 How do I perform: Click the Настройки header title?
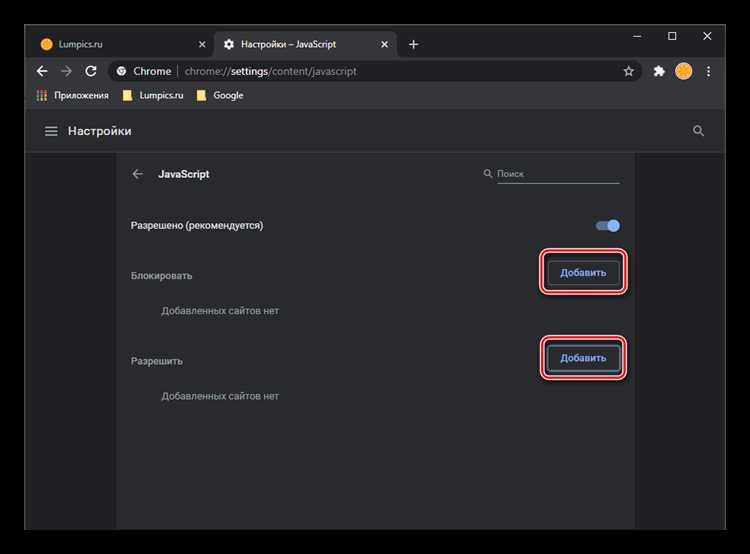tap(99, 131)
